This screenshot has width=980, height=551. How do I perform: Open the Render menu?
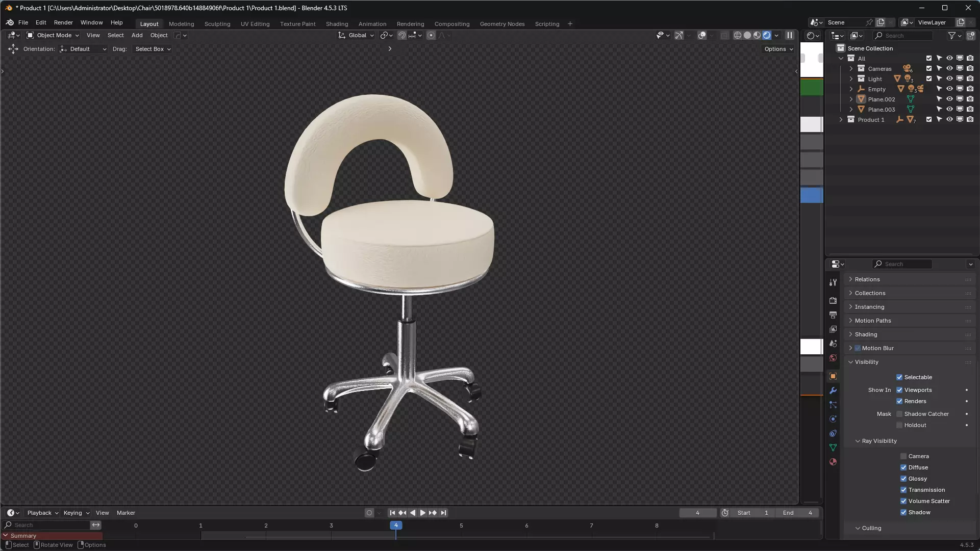(x=63, y=22)
